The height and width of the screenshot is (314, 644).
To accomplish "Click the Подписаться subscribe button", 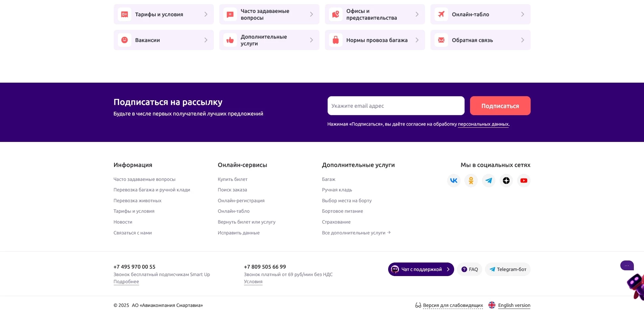I will point(500,105).
